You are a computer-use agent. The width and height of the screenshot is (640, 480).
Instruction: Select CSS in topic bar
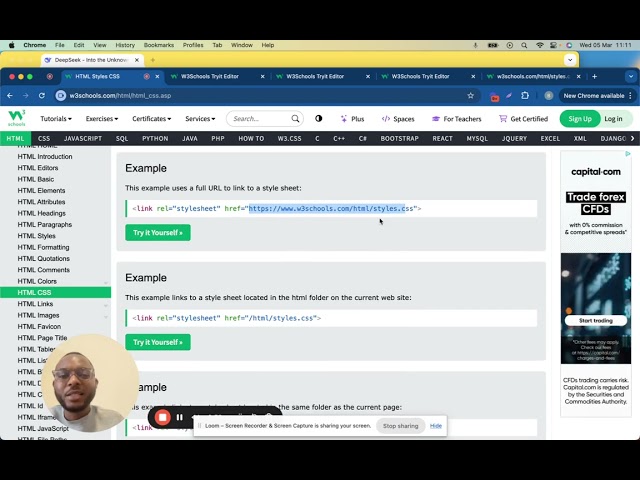(x=44, y=138)
